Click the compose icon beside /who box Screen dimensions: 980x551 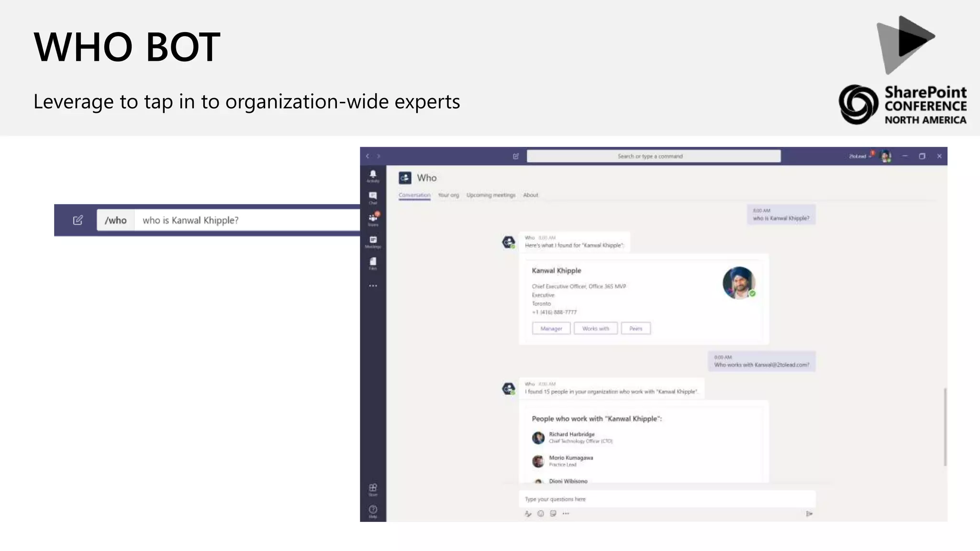coord(78,220)
